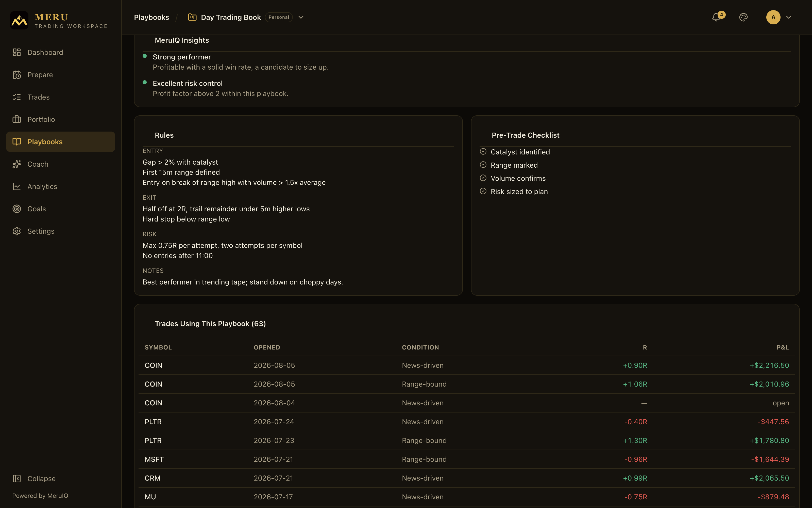The height and width of the screenshot is (508, 812).
Task: Expand the user account menu chevron
Action: (789, 17)
